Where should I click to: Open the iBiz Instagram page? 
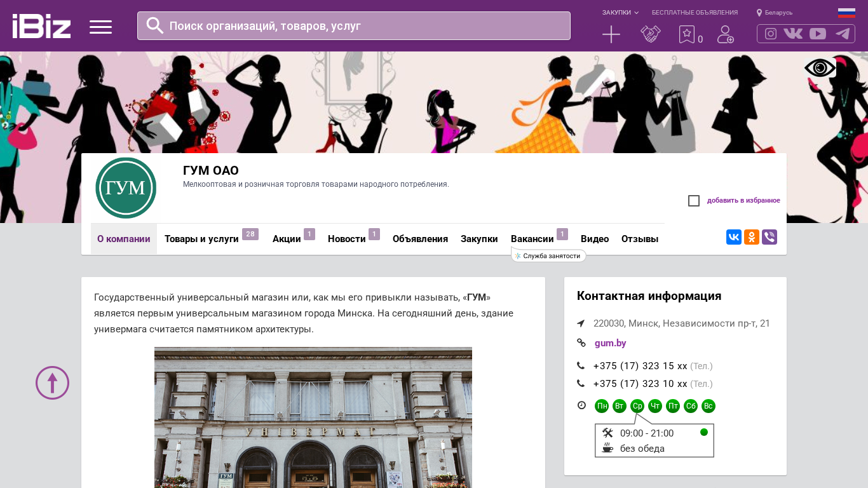pyautogui.click(x=771, y=34)
